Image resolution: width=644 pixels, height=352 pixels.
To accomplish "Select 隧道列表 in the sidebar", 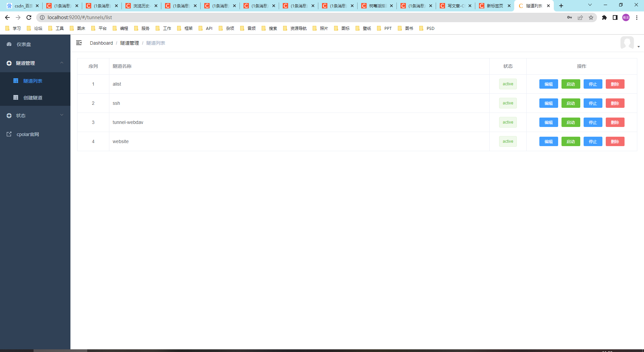I will click(x=35, y=81).
